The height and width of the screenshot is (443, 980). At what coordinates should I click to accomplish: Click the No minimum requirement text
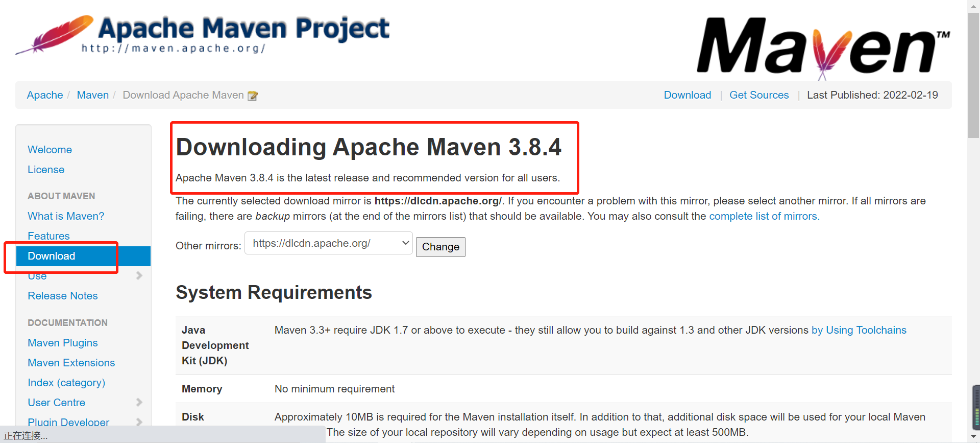click(334, 389)
